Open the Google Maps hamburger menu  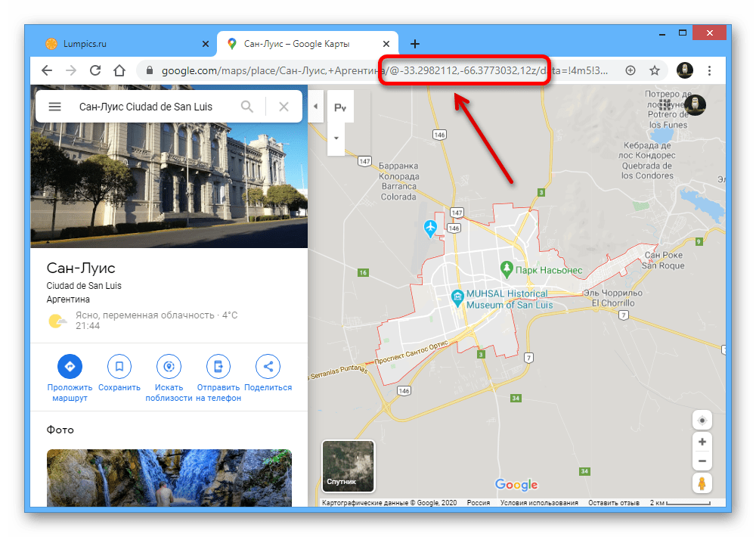[x=54, y=107]
